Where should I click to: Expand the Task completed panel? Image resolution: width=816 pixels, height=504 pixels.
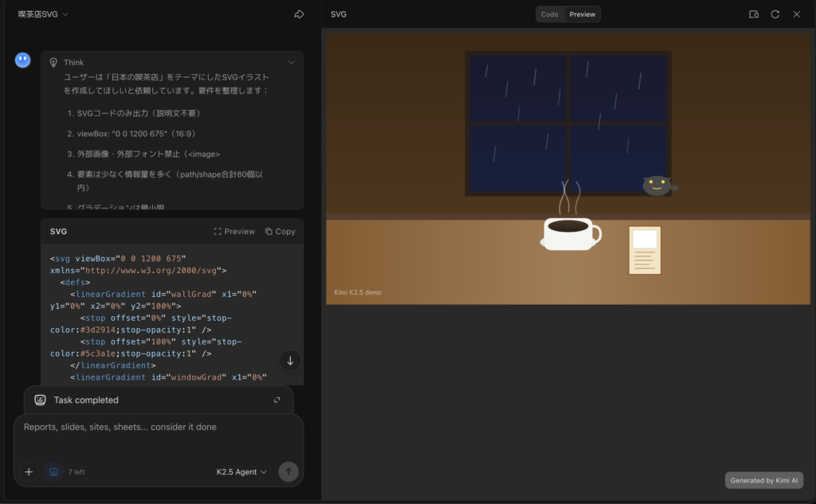click(x=277, y=400)
